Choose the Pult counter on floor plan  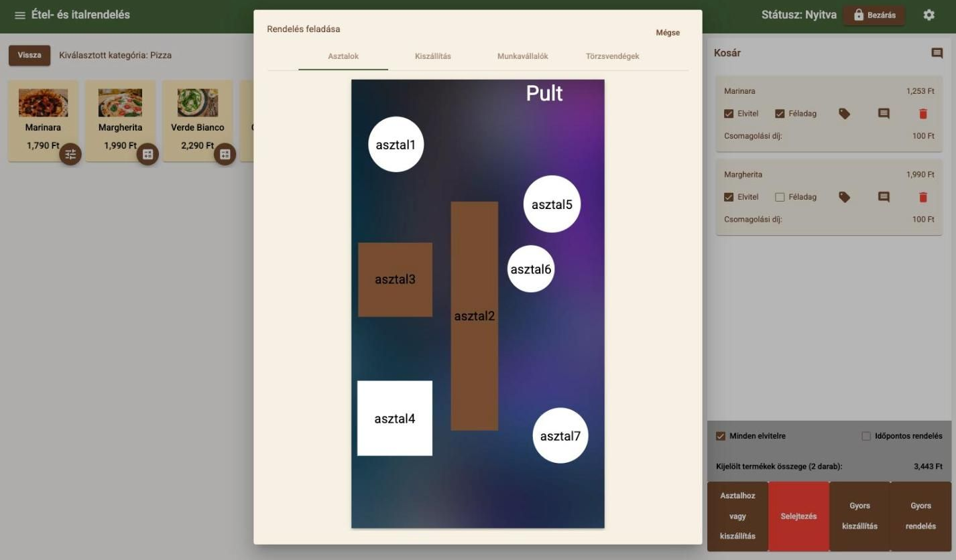tap(544, 93)
